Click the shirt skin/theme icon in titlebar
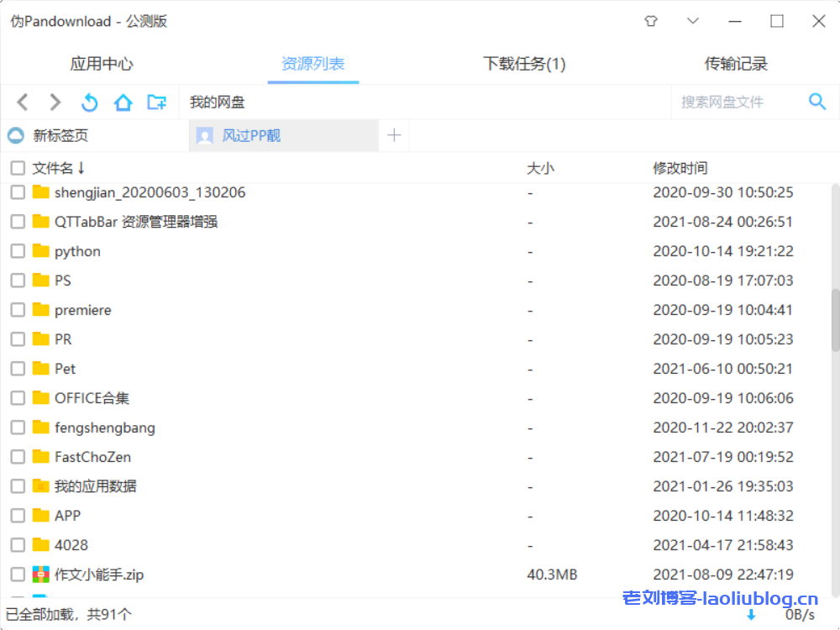The height and width of the screenshot is (630, 840). click(651, 21)
